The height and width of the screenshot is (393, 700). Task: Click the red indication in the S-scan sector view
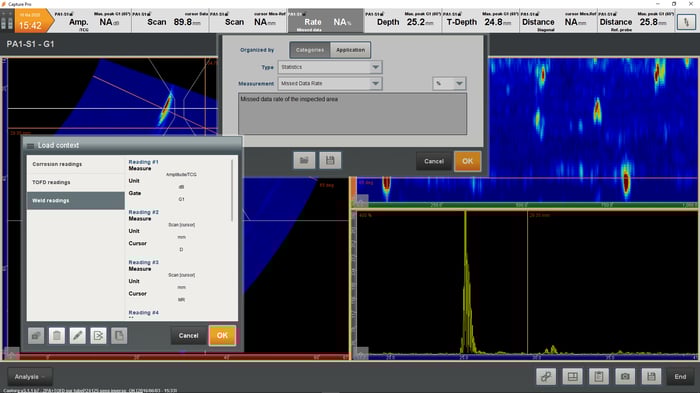[166, 109]
